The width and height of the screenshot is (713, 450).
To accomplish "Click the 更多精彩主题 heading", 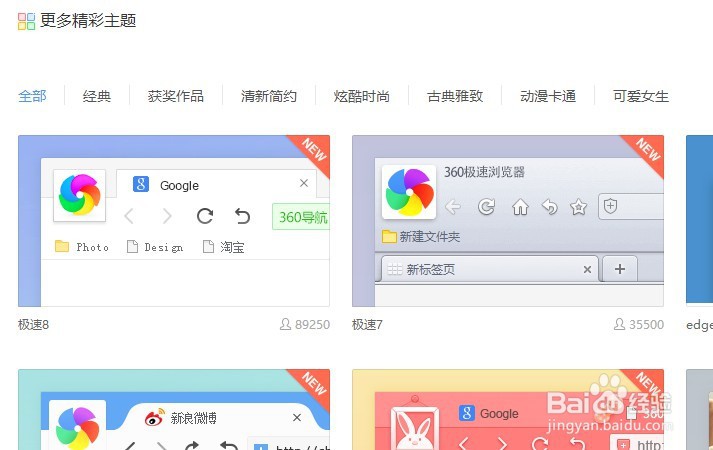I will 88,20.
